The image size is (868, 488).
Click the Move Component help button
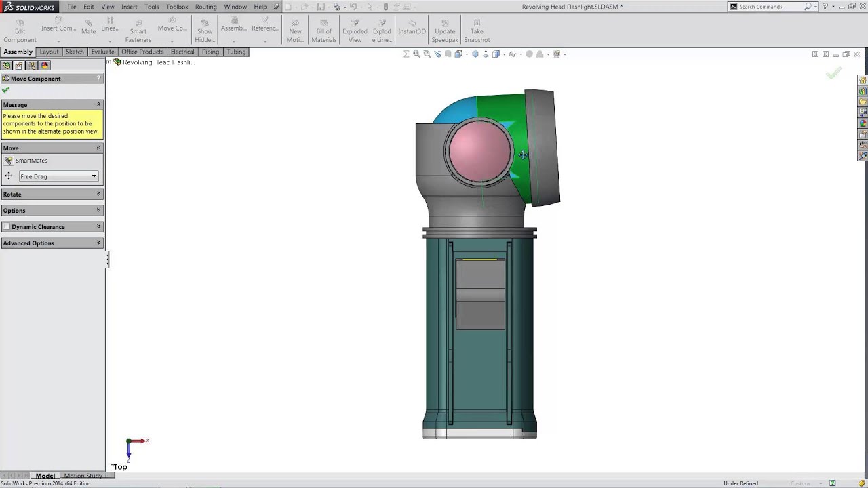[x=99, y=79]
